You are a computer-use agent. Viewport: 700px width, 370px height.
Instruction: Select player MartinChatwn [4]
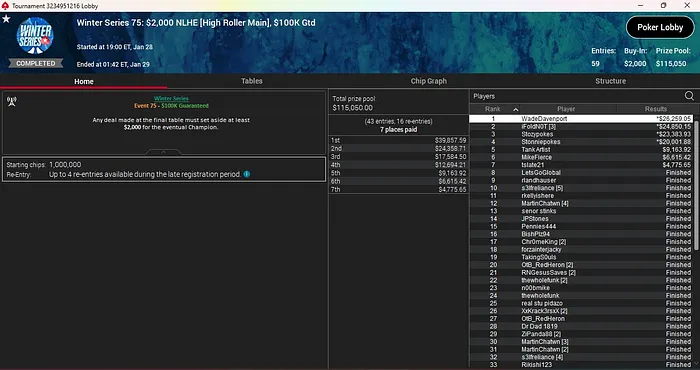click(x=581, y=204)
